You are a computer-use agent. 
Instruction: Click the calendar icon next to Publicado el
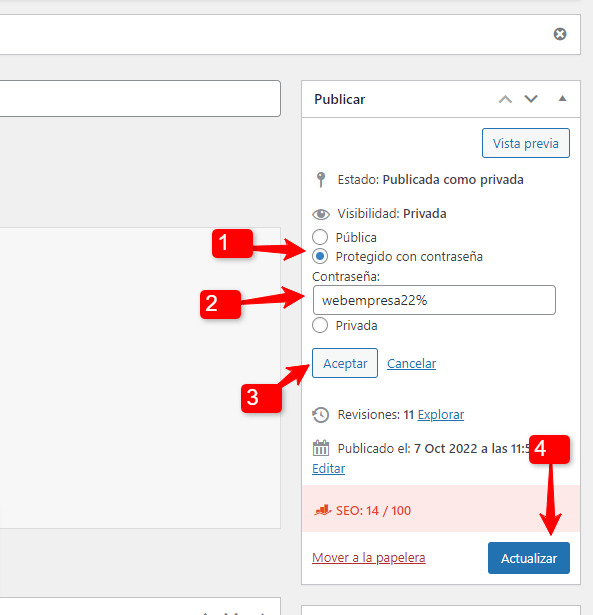321,448
